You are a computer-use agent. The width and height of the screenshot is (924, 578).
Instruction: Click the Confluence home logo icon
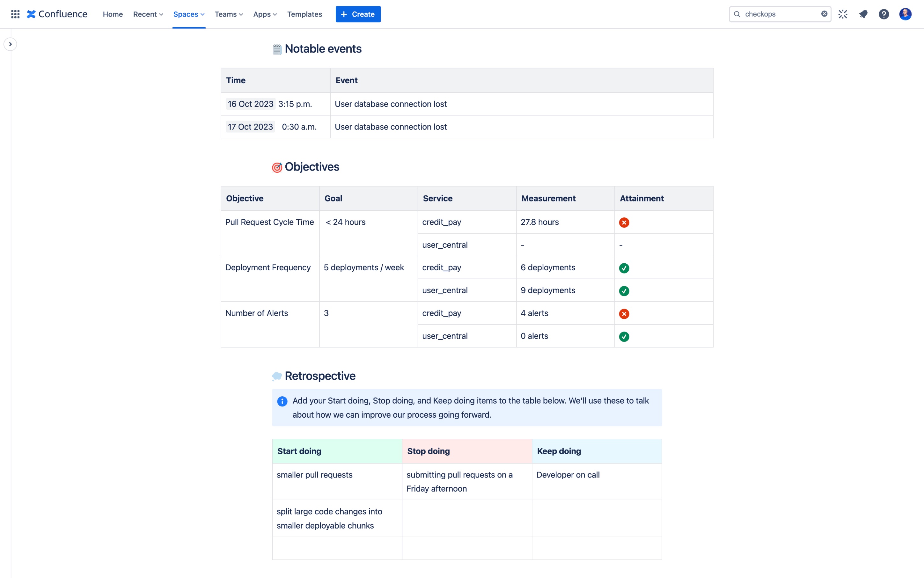pos(32,14)
